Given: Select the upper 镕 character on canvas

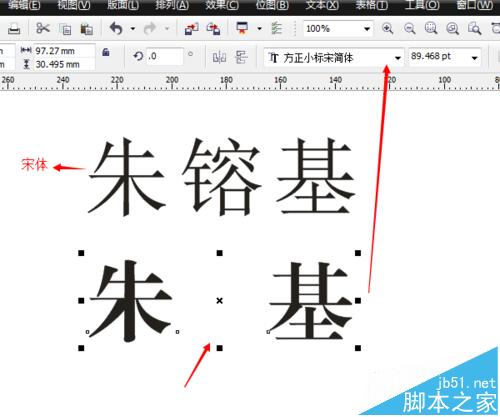Looking at the screenshot, I should tap(222, 177).
